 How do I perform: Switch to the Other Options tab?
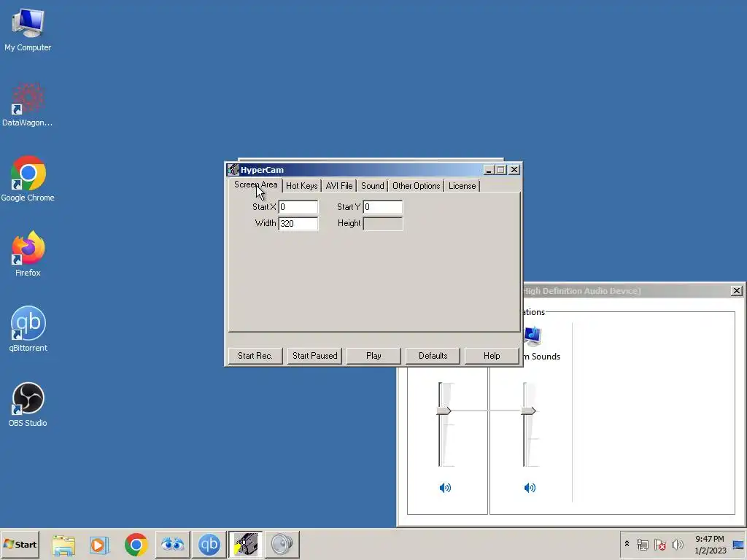point(416,186)
